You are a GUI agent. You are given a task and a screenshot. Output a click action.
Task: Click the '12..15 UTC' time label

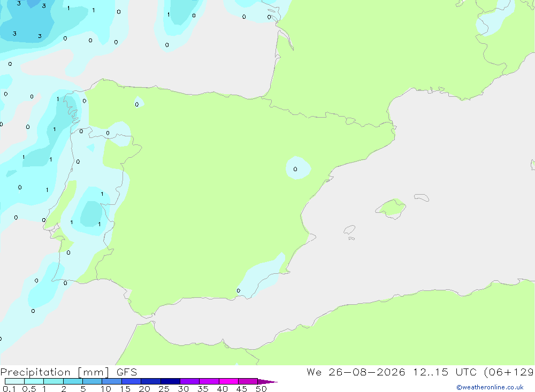[445, 372]
